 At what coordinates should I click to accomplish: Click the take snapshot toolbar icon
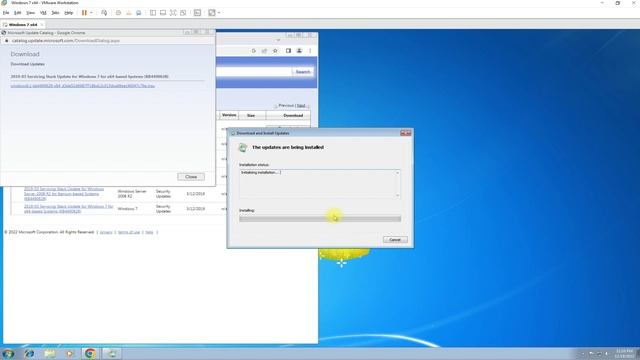click(118, 13)
